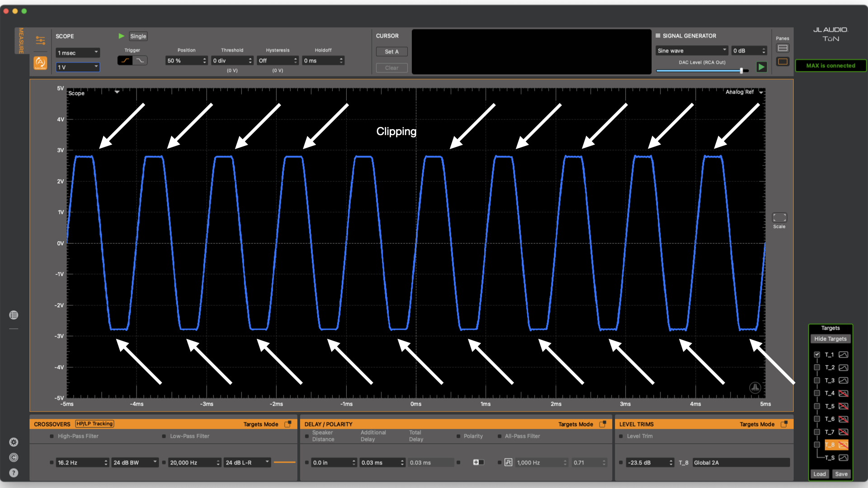Pop out the Delay / Polarity panel
The width and height of the screenshot is (868, 488).
(603, 424)
